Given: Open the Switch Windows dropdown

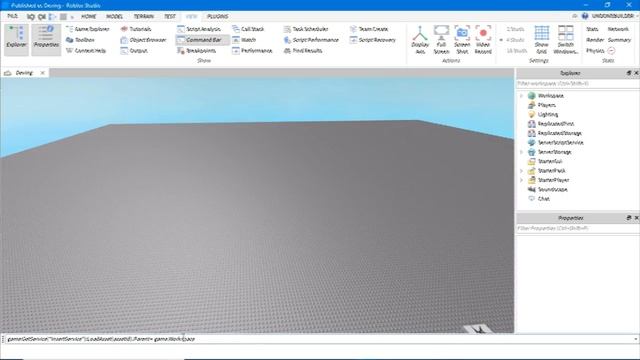Looking at the screenshot, I should [x=565, y=40].
